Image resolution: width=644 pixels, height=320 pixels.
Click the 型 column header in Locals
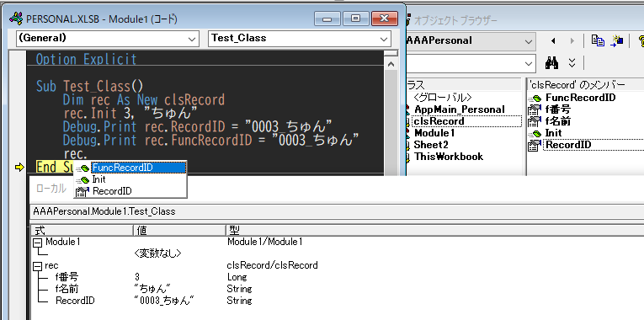(x=435, y=230)
